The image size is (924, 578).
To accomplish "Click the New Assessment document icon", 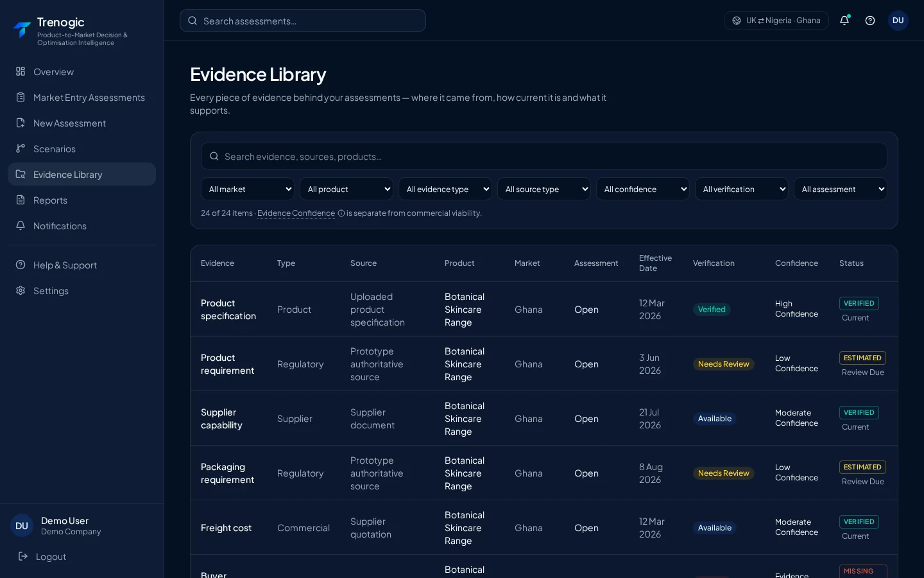I will tap(21, 123).
